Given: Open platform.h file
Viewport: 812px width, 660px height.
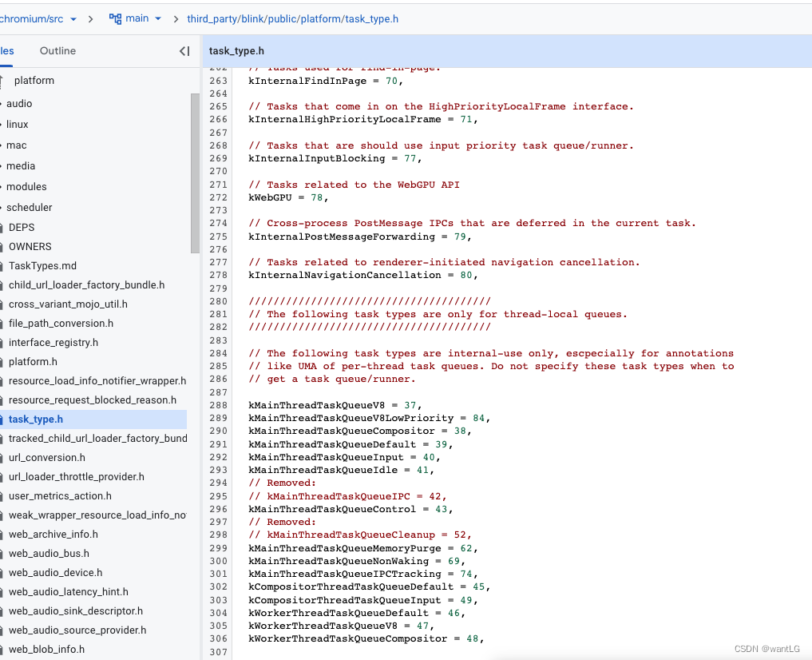Looking at the screenshot, I should (x=33, y=362).
